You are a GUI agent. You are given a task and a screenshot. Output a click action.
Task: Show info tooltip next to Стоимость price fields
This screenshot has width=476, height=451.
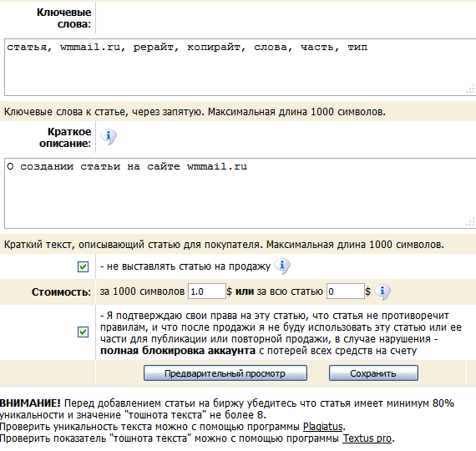tap(382, 292)
